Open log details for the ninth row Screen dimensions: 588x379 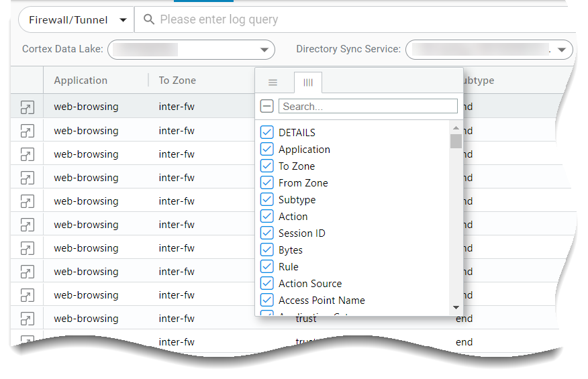click(27, 295)
